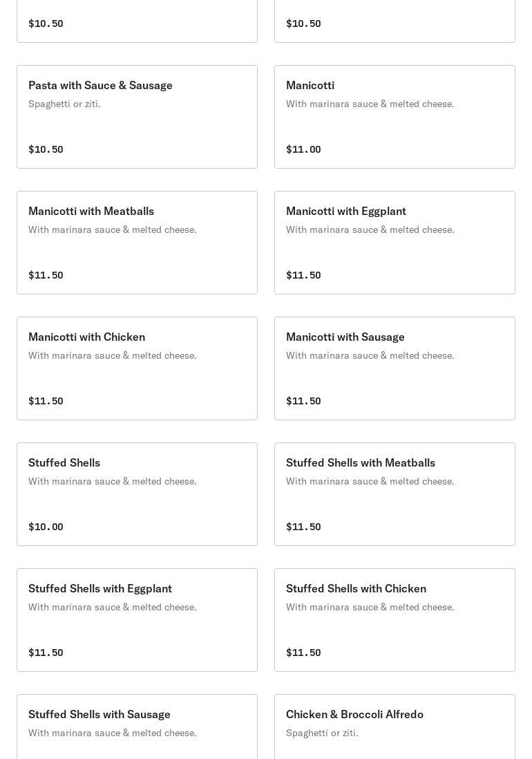Click the top-left card priced $10.50

137,21
